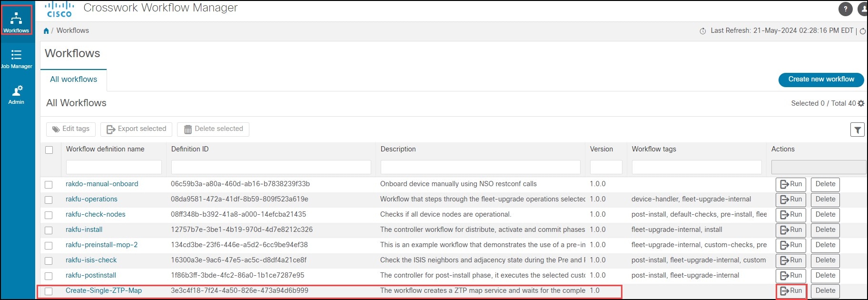Click Workflow tags column header
The image size is (868, 300).
click(654, 149)
